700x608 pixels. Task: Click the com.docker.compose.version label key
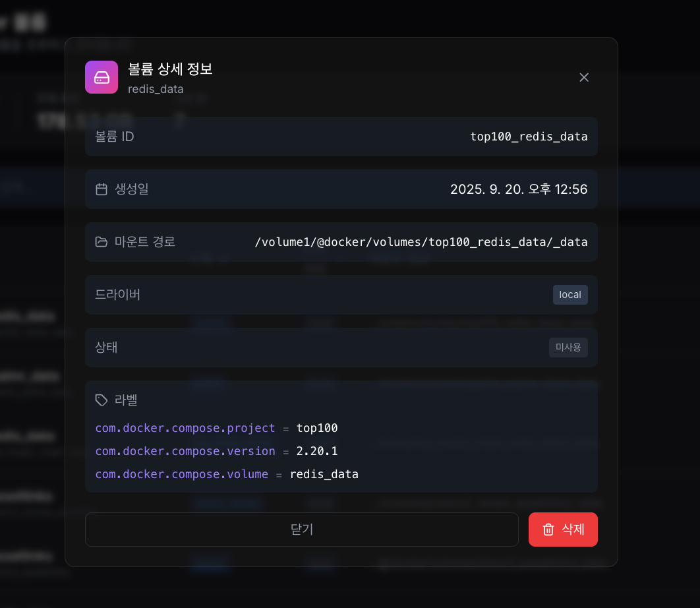[x=185, y=451]
